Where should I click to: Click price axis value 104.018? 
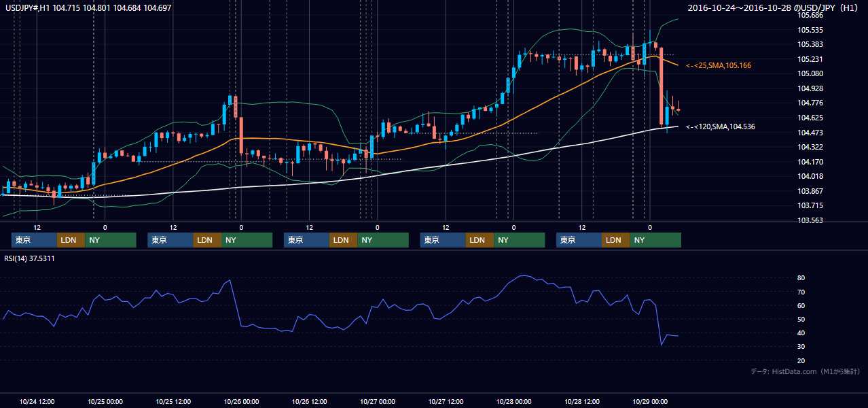coord(811,176)
